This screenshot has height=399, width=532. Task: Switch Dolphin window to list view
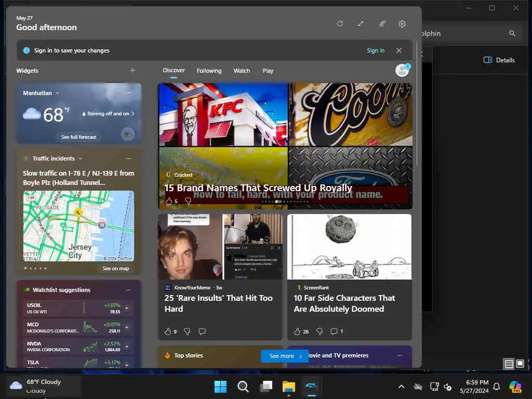(509, 364)
